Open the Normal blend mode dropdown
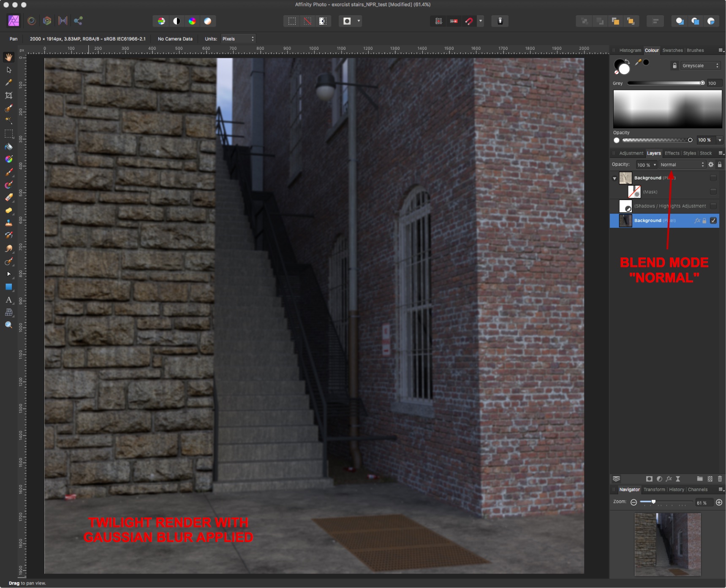This screenshot has height=588, width=726. pyautogui.click(x=682, y=165)
